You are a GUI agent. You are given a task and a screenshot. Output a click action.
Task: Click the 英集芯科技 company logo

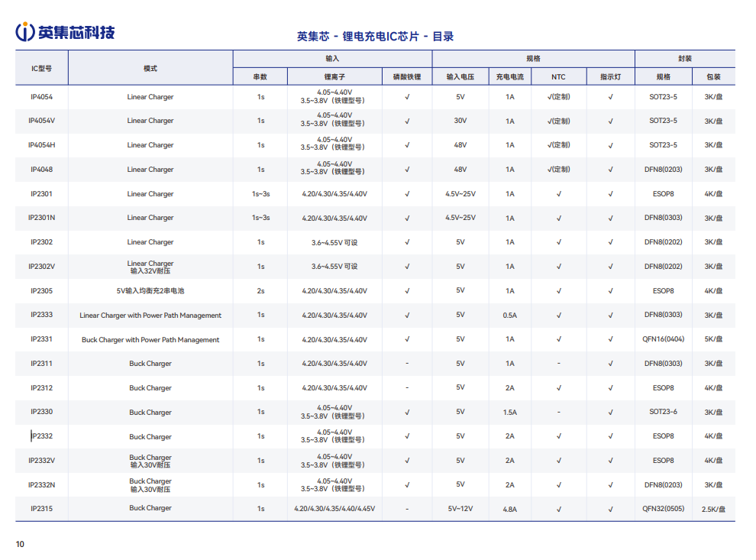tap(65, 32)
